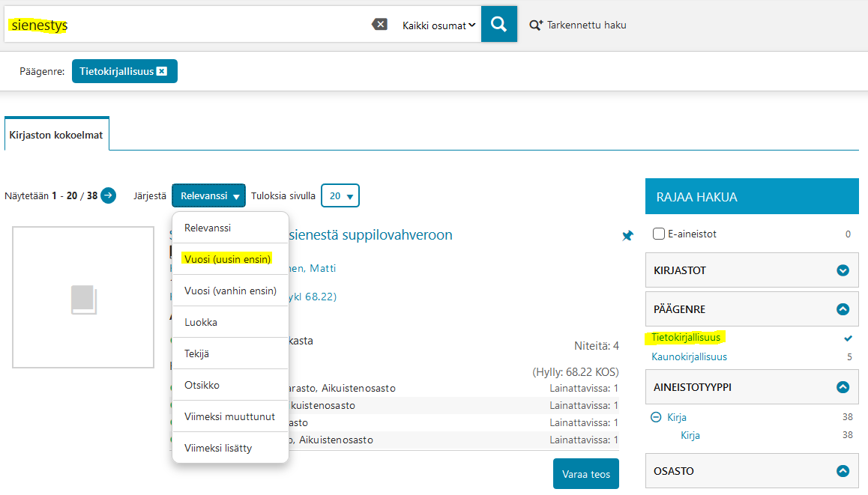Click the Varaa teos button
Viewport: 868px width, 495px height.
pos(585,474)
